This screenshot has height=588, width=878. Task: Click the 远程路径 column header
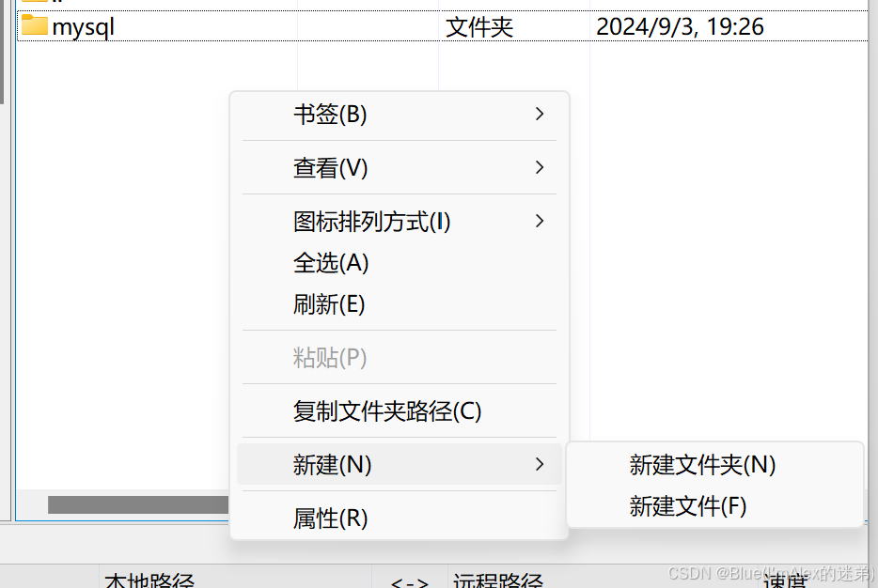tap(498, 580)
